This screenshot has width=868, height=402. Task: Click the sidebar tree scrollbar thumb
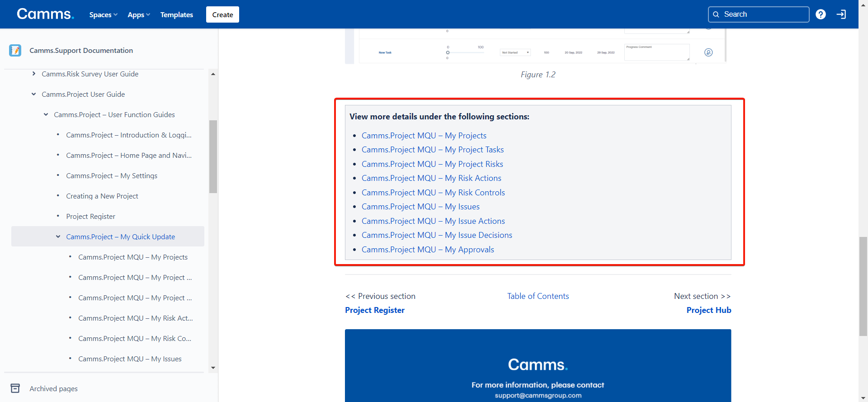point(213,156)
